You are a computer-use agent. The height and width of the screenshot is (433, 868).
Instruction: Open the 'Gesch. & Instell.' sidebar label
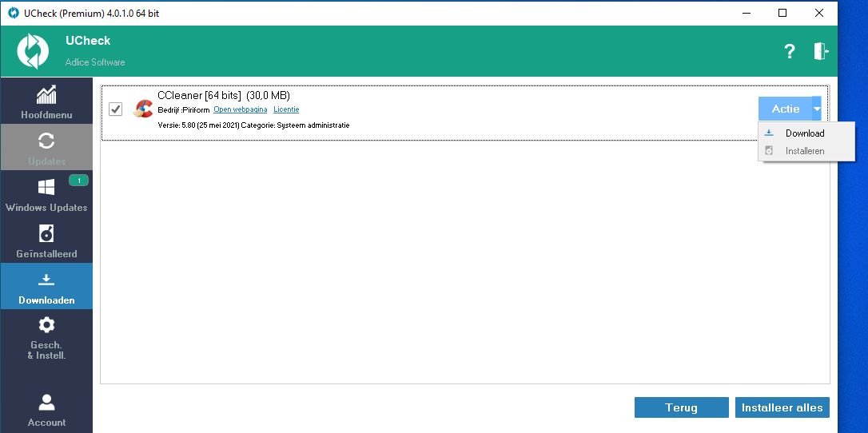pos(46,350)
